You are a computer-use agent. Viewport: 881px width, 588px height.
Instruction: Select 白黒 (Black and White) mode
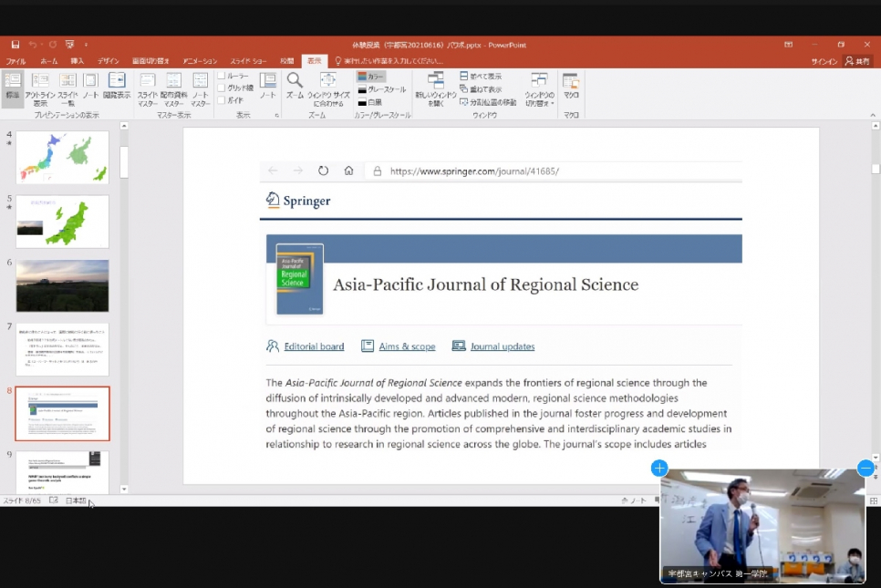(x=369, y=102)
